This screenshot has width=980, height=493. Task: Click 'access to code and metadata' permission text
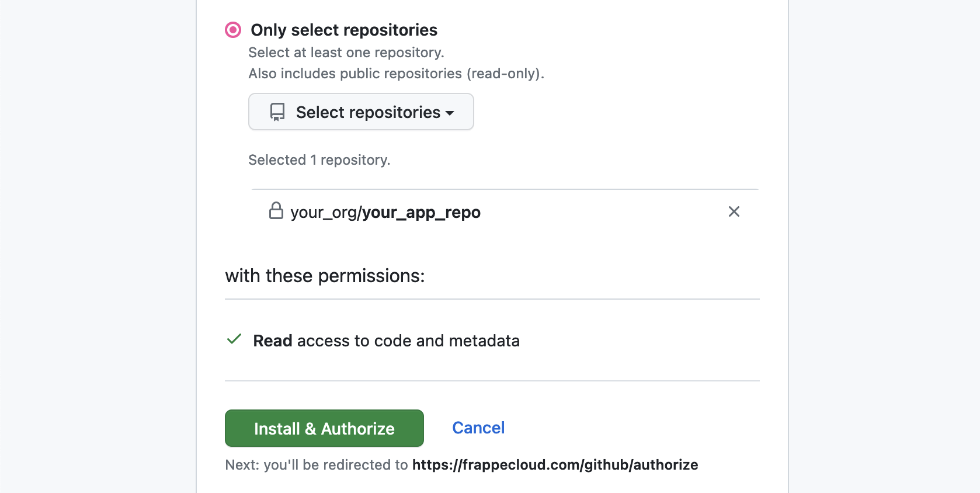(x=408, y=341)
